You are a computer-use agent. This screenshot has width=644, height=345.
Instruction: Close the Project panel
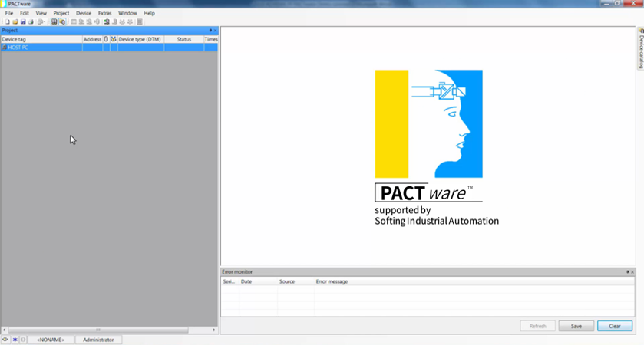coord(215,31)
